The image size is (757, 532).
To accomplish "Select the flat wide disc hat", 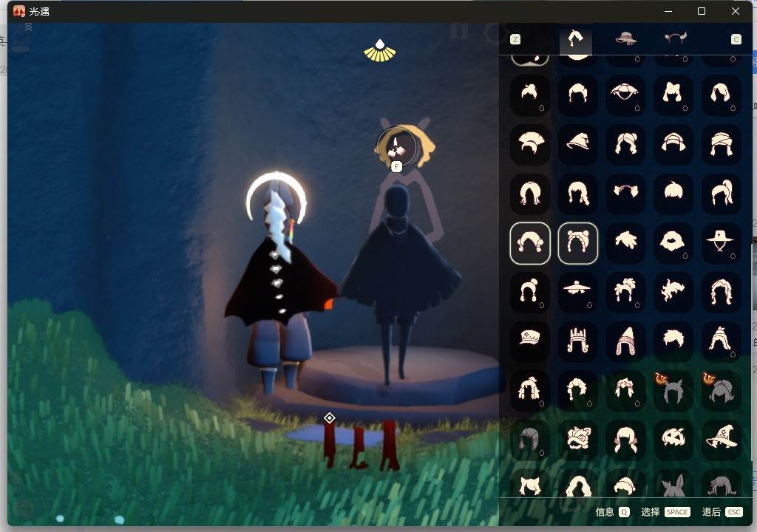I will pos(577,292).
